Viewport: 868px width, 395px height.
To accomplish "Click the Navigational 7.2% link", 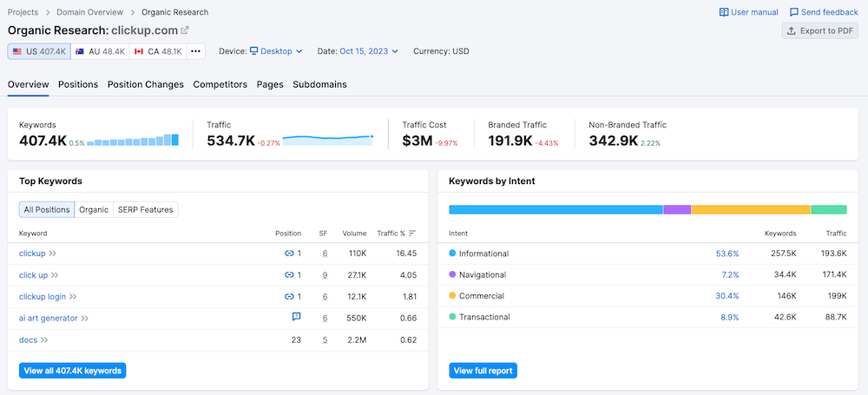I will [x=731, y=275].
